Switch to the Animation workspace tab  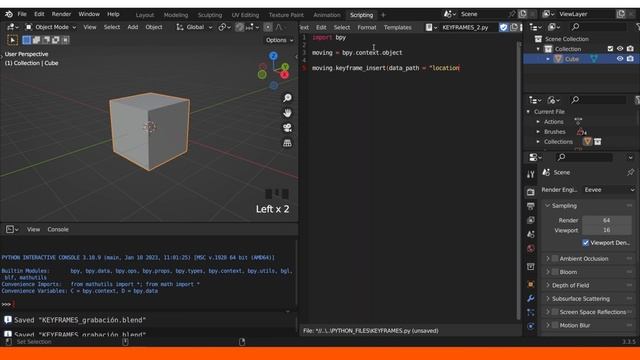(327, 15)
